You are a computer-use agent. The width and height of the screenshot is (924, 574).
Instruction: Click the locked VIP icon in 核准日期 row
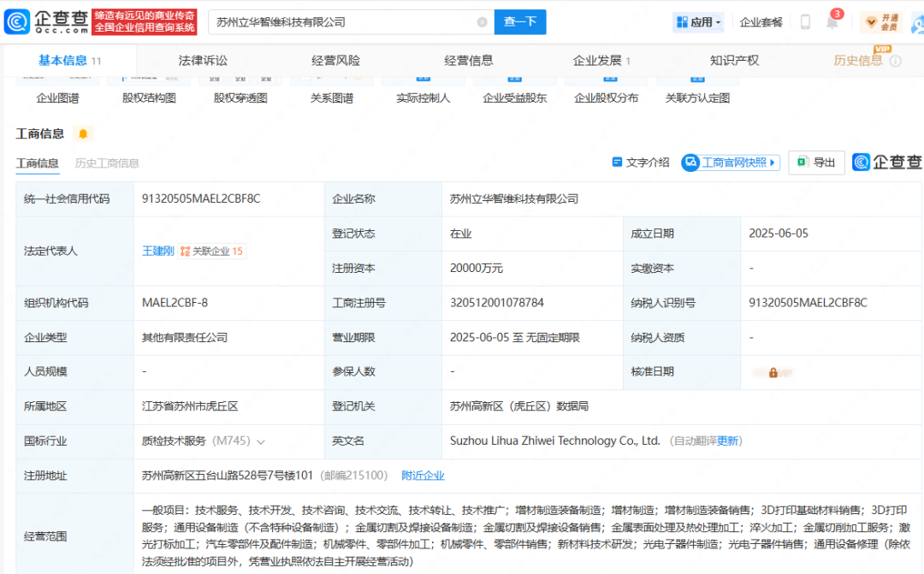click(773, 372)
